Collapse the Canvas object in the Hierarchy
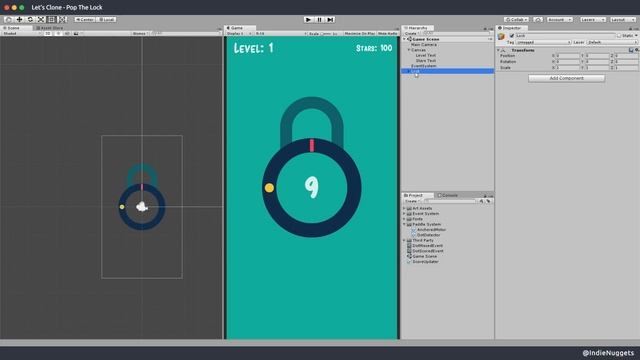Viewport: 640px width, 360px height. pyautogui.click(x=409, y=50)
